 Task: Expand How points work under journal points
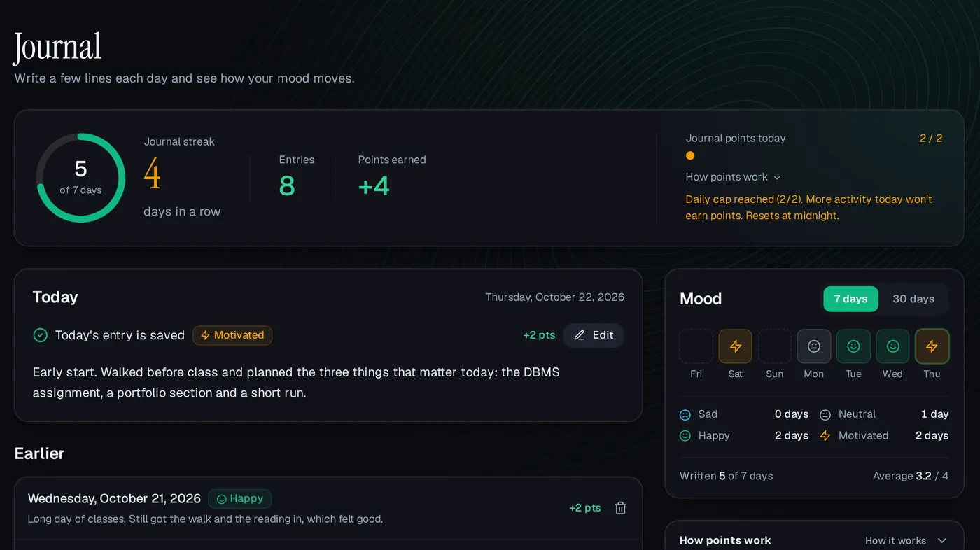click(x=733, y=177)
